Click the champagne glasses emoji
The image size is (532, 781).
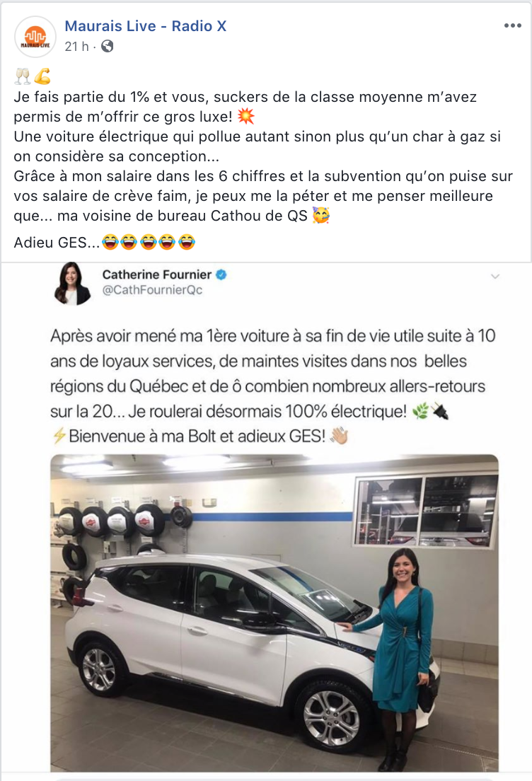[x=23, y=76]
